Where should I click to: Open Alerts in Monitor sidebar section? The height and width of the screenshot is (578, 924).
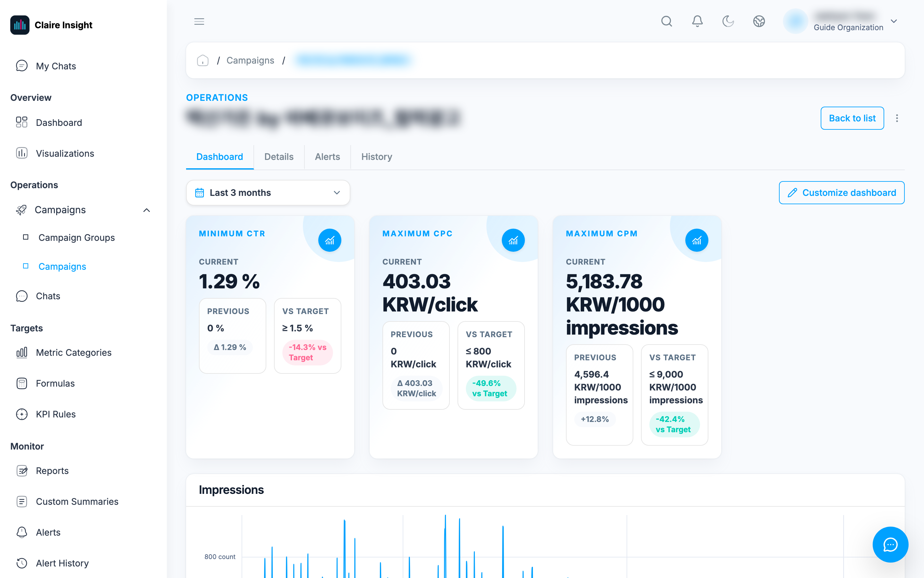click(83, 532)
